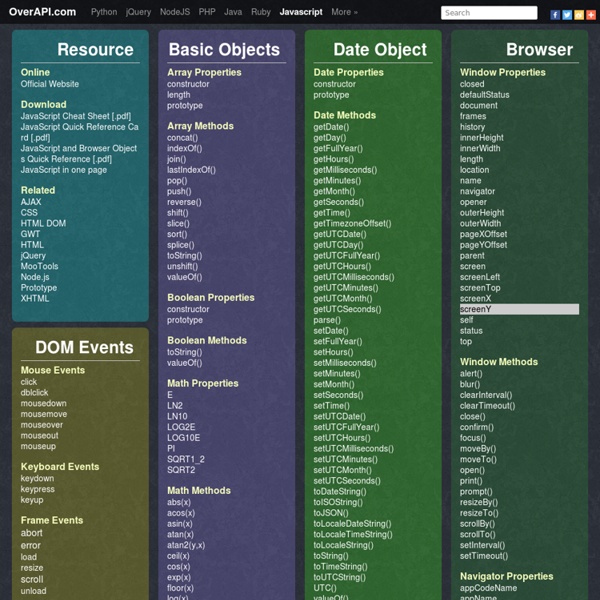
Task: Select the active Javascript menu item
Action: (x=301, y=12)
